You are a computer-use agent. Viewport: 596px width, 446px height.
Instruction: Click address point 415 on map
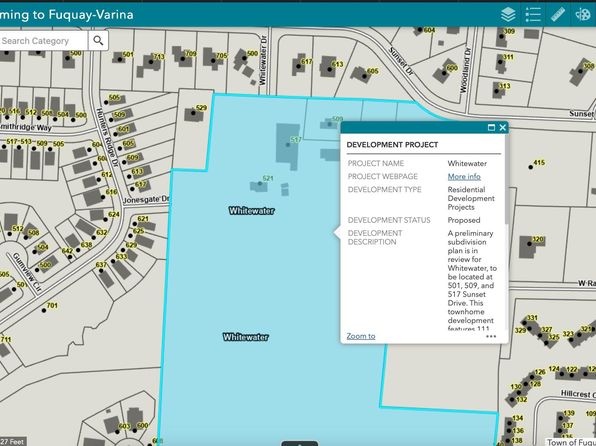click(531, 167)
